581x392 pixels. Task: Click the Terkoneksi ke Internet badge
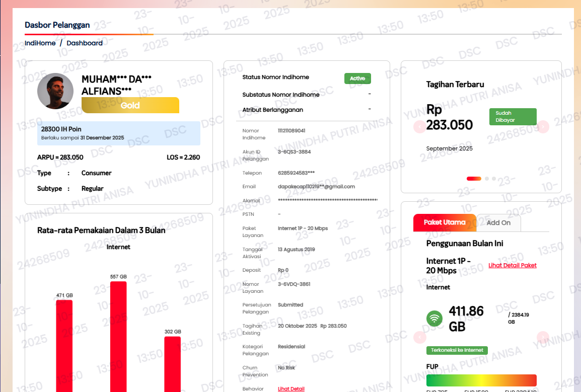[x=457, y=350]
